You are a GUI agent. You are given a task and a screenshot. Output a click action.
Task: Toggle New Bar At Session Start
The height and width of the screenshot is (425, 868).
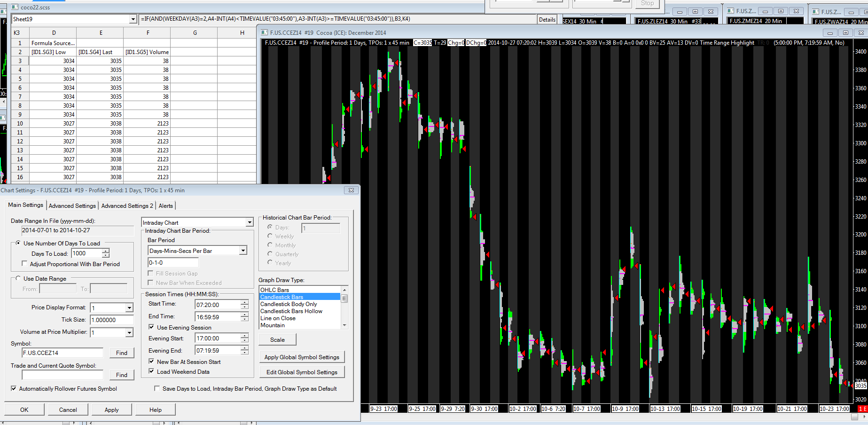151,362
